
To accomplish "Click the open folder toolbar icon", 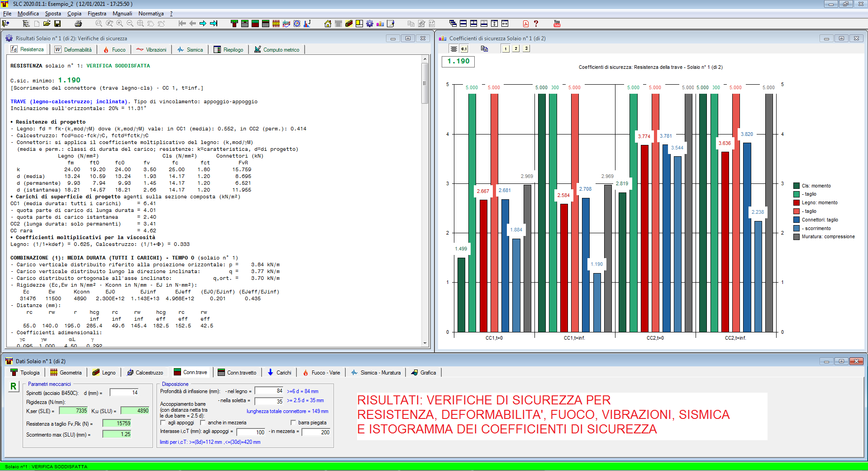I will point(47,24).
